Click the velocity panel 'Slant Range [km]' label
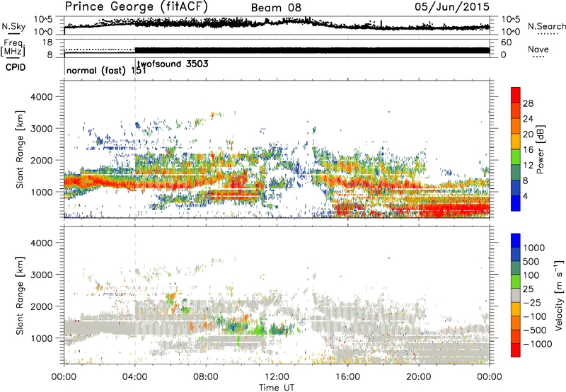The width and height of the screenshot is (566, 392). click(20, 295)
